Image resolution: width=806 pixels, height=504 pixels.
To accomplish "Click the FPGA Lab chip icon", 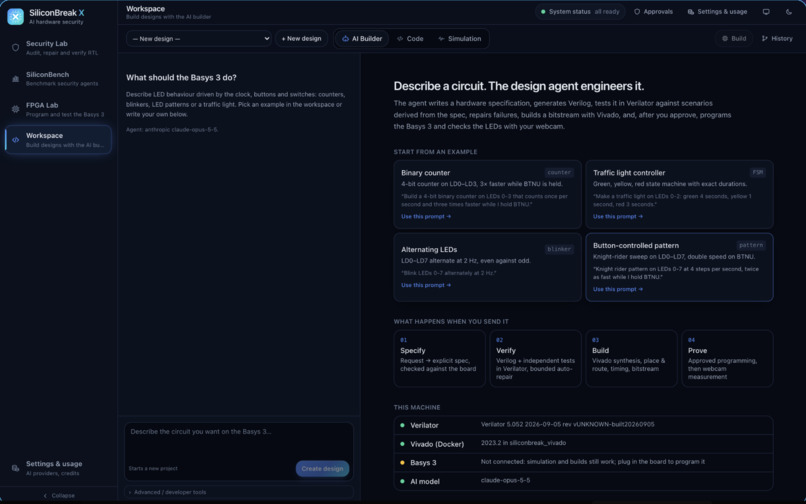I will pyautogui.click(x=15, y=109).
